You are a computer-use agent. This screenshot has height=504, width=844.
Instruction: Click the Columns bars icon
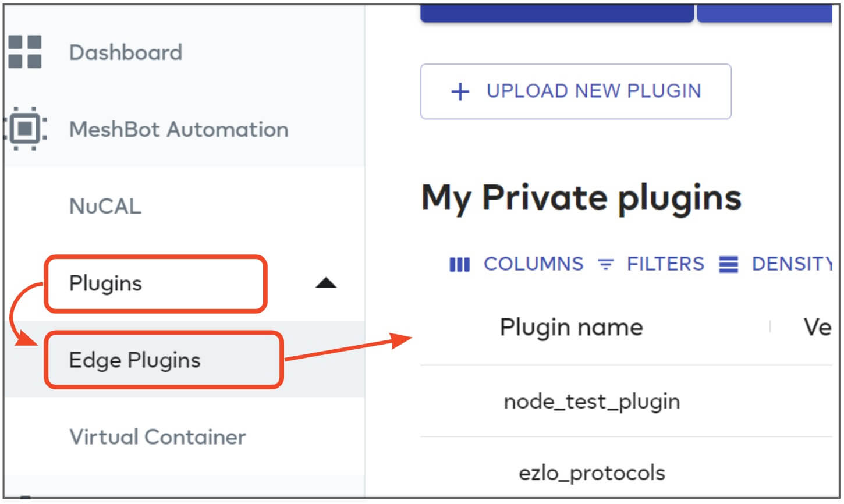pos(459,265)
